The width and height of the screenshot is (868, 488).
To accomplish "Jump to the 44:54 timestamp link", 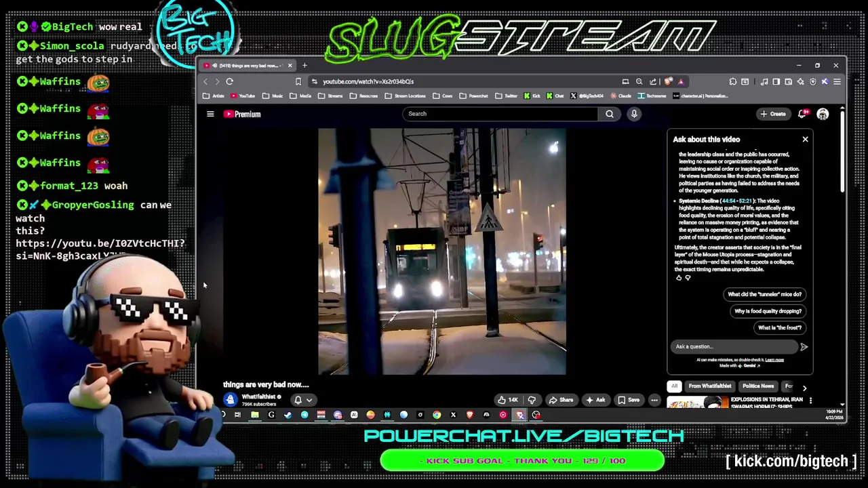I will (x=729, y=201).
